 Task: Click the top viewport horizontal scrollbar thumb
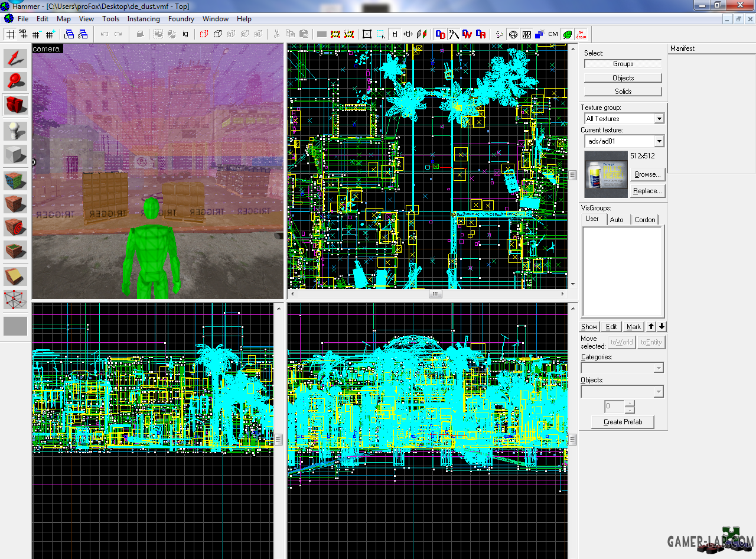(x=435, y=294)
